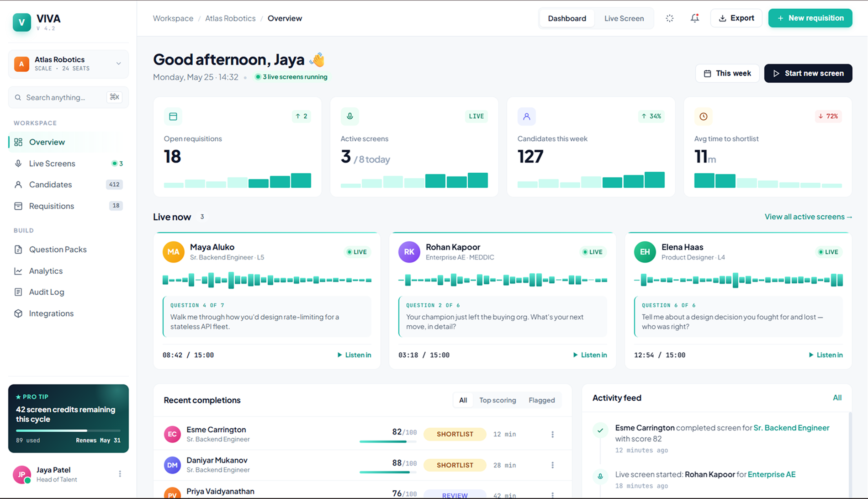Open the This week date range picker
Viewport: 868px width, 499px height.
727,74
